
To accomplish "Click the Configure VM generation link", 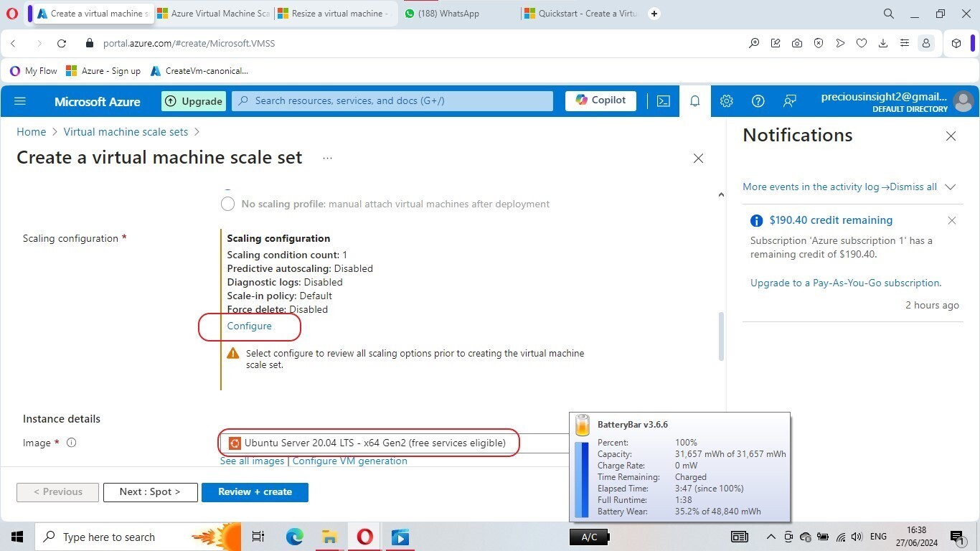I will tap(350, 461).
